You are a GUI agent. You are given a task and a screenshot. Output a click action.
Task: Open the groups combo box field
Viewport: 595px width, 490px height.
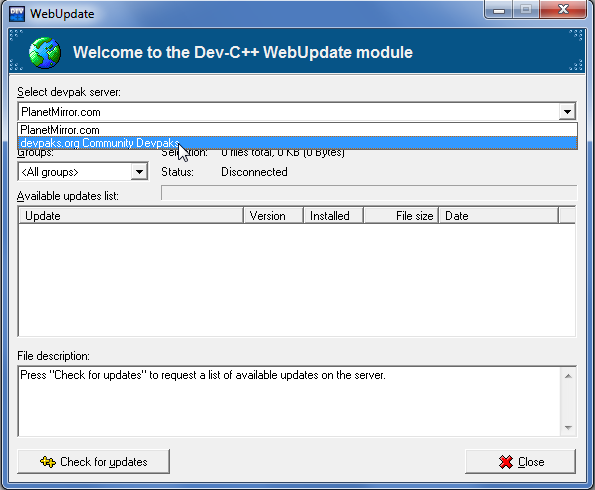point(83,172)
